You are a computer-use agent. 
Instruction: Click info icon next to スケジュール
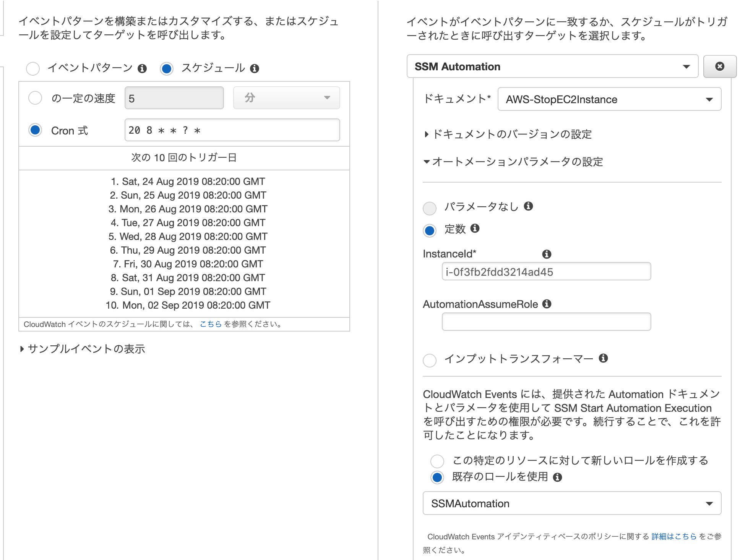[x=255, y=68]
